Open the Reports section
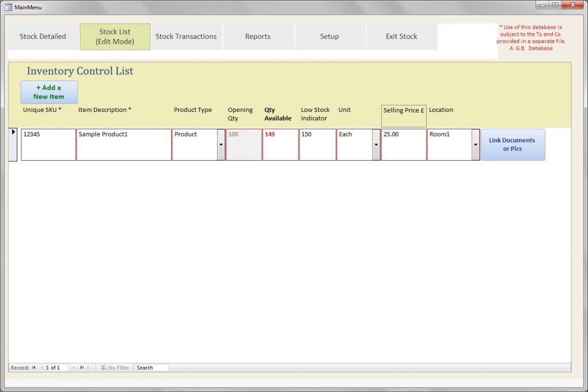The image size is (588, 392). (x=258, y=36)
